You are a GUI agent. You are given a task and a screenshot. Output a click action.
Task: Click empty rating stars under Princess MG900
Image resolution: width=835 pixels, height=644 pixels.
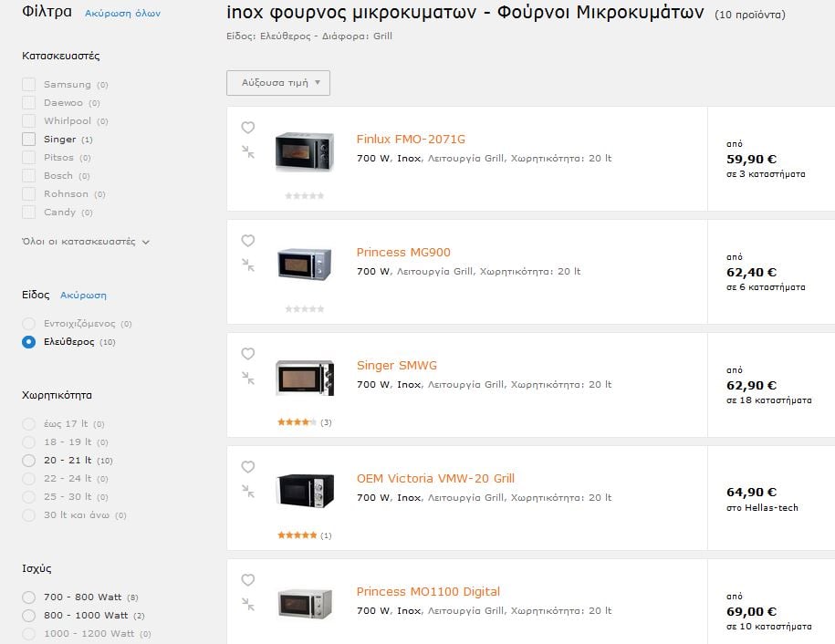pyautogui.click(x=304, y=308)
